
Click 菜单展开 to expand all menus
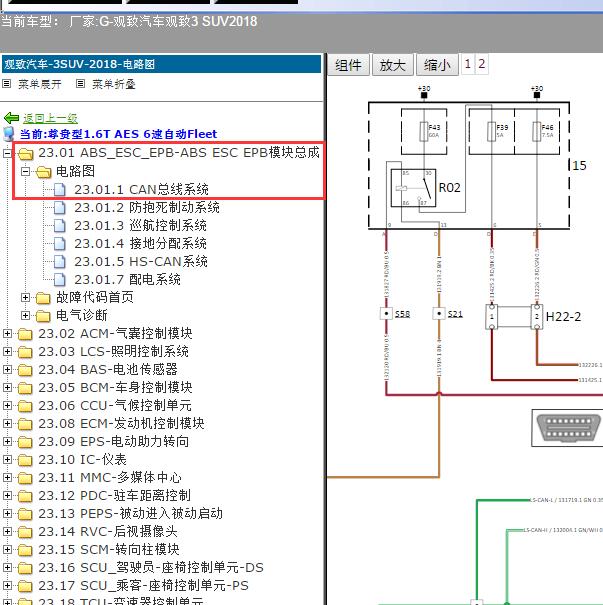39,84
